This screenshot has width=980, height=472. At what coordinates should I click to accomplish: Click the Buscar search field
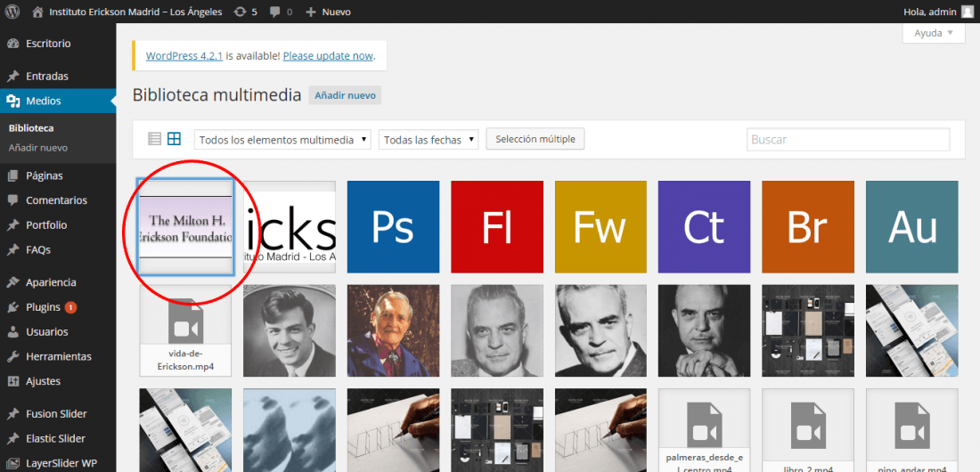point(848,140)
